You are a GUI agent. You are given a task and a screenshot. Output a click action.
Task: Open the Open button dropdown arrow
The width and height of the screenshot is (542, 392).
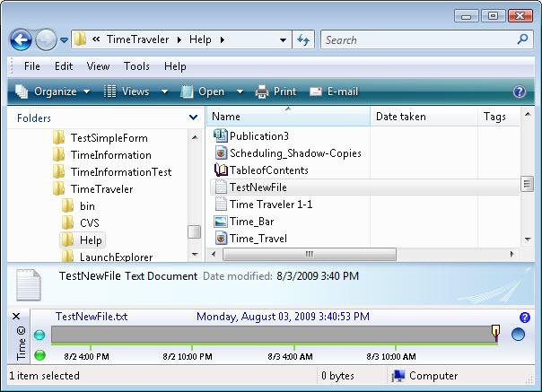(240, 92)
